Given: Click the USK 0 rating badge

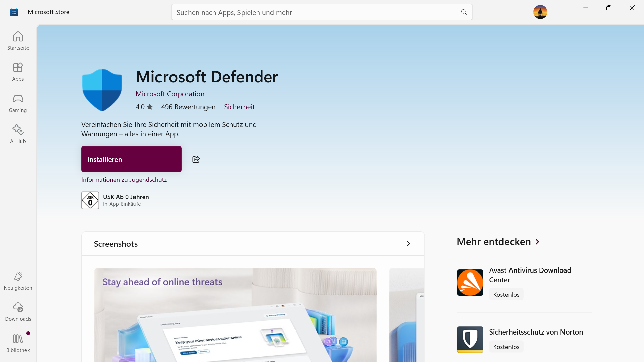Looking at the screenshot, I should pyautogui.click(x=90, y=200).
